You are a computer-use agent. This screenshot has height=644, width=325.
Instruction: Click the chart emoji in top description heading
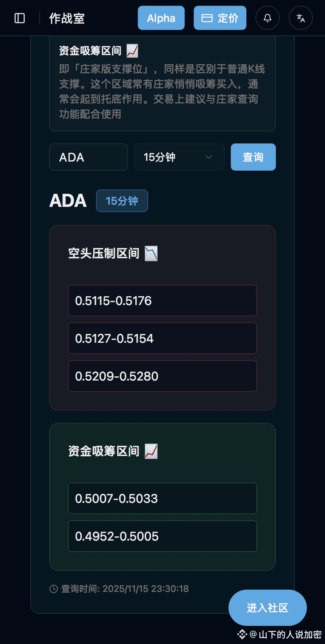132,51
